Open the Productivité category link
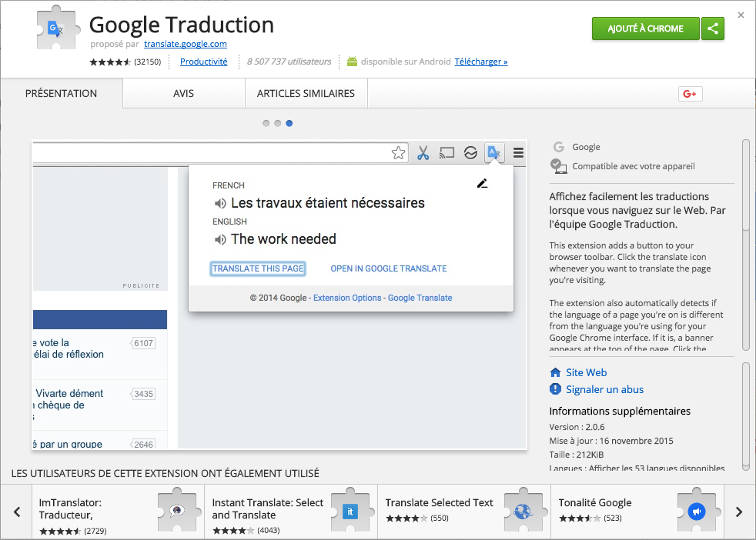The height and width of the screenshot is (540, 756). 203,62
